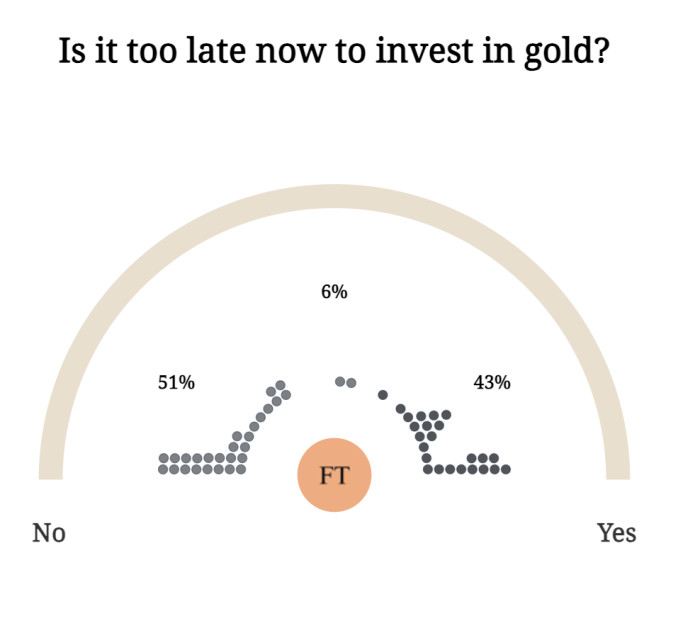Click the rightmost dark dot in the bottom row
700x623 pixels.
[506, 469]
